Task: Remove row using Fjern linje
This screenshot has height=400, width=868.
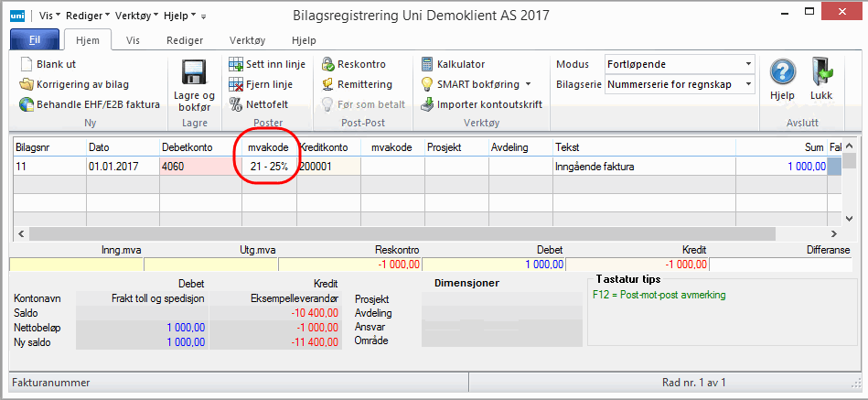Action: (261, 84)
